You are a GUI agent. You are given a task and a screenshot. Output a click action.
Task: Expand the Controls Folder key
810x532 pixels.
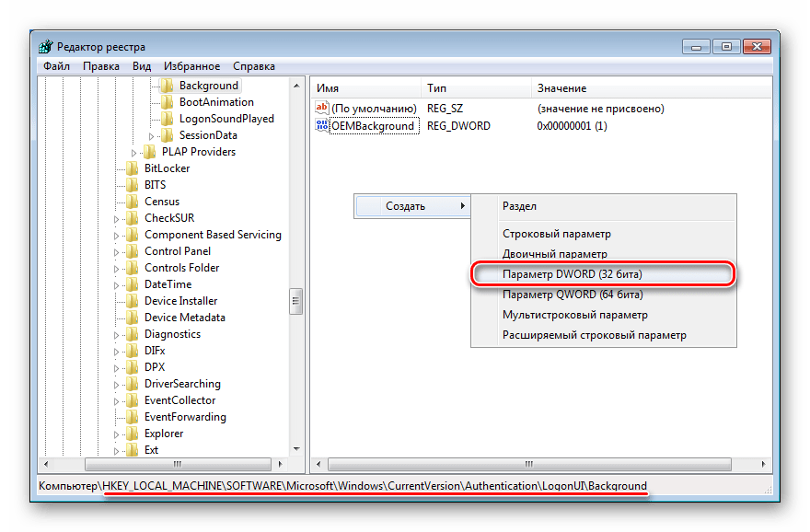pyautogui.click(x=117, y=269)
